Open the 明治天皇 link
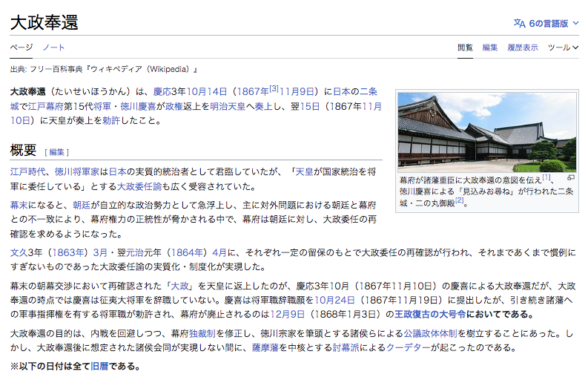Viewport: 588px width, 380px height. click(x=227, y=107)
